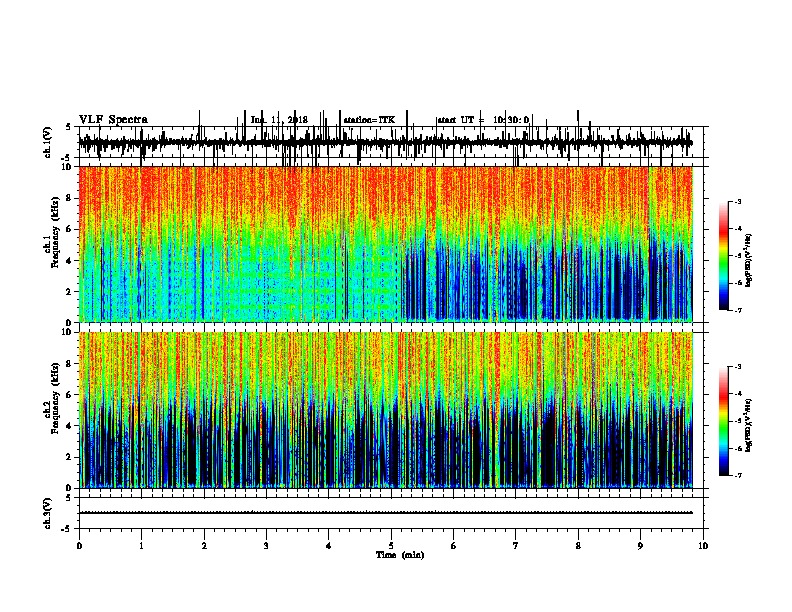Click the flat ch.3 voltage trace
The height and width of the screenshot is (612, 792).
click(x=385, y=513)
